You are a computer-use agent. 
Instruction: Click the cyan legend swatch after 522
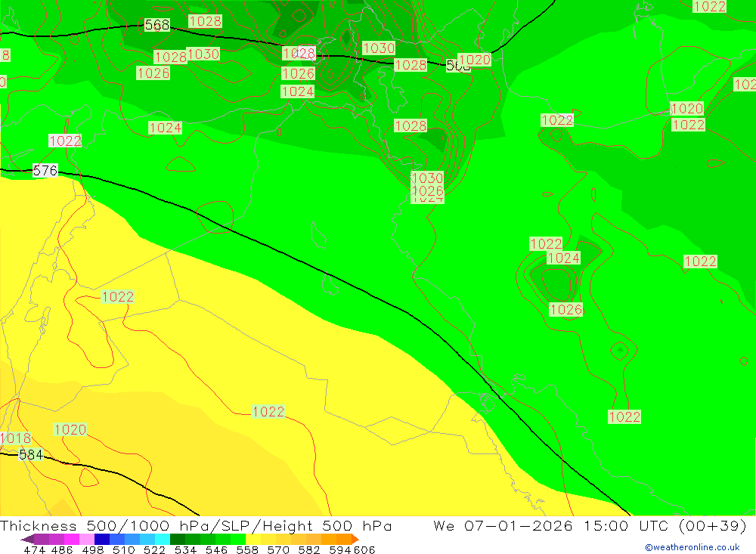pos(163,539)
